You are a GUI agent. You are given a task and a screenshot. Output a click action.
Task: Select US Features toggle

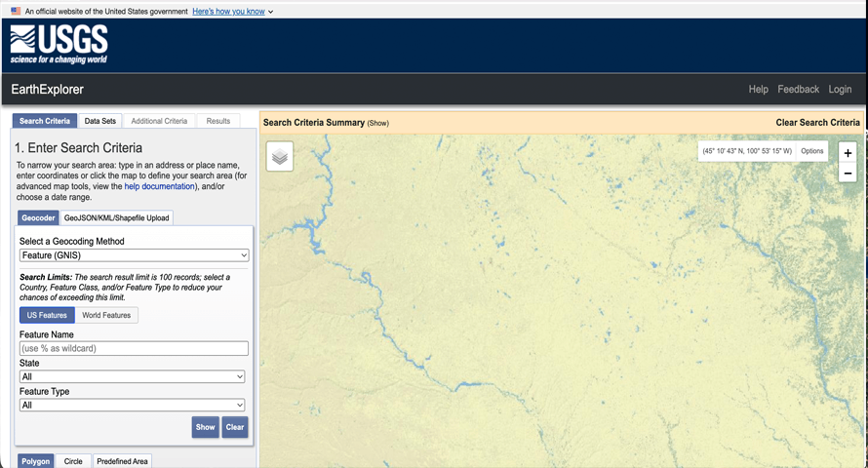tap(47, 315)
